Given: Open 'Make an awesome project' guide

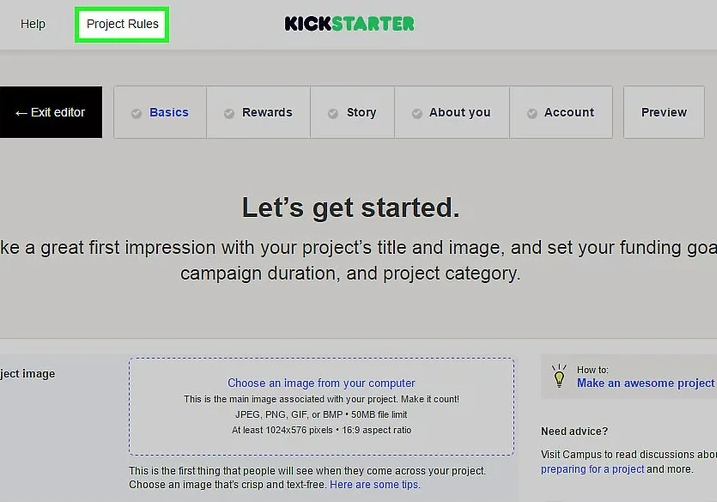Looking at the screenshot, I should 645,383.
